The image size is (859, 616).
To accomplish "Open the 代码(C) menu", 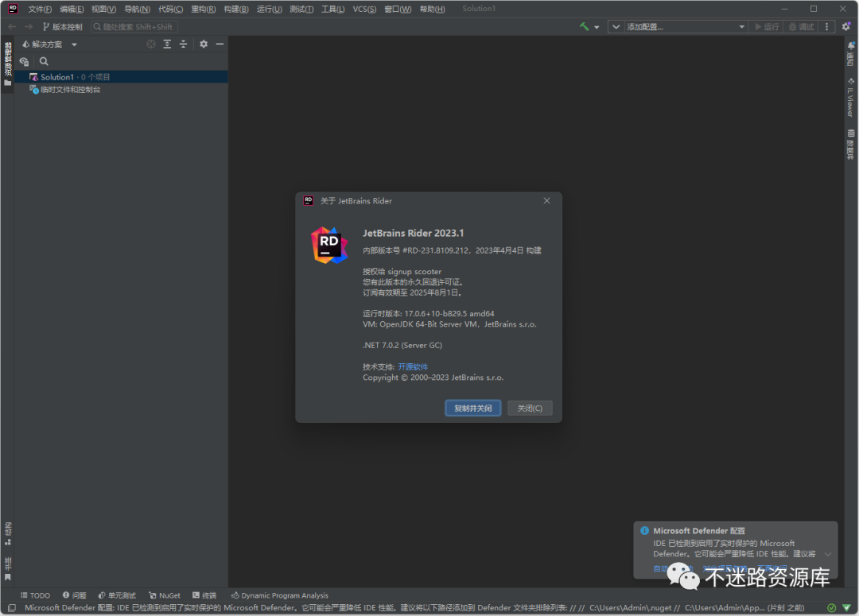I will click(170, 9).
